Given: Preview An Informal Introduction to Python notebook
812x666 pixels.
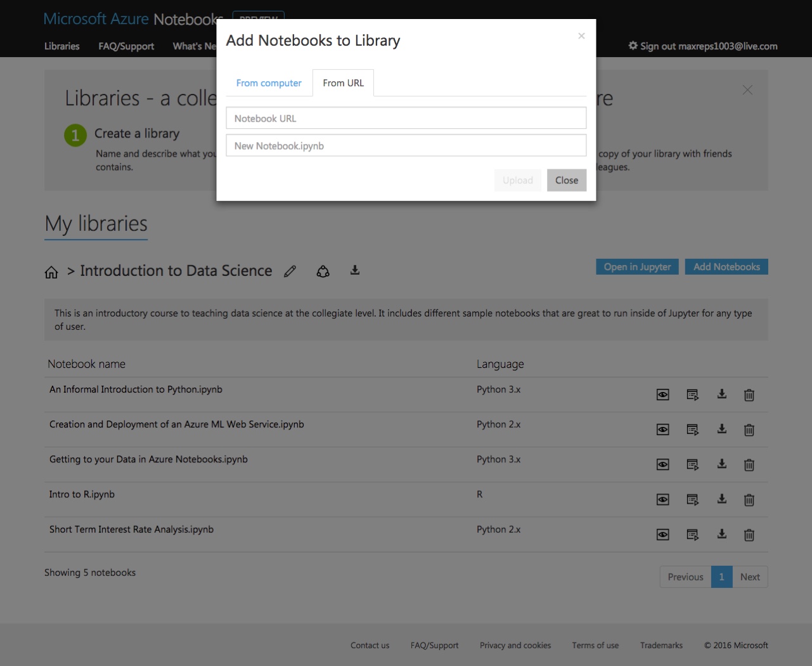Looking at the screenshot, I should point(662,395).
